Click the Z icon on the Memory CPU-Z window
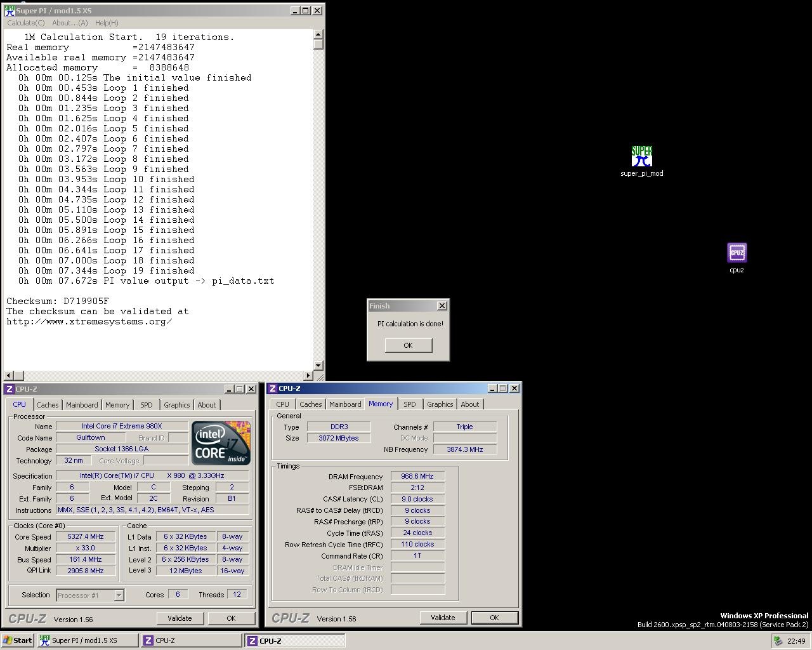This screenshot has width=812, height=650. click(x=272, y=388)
